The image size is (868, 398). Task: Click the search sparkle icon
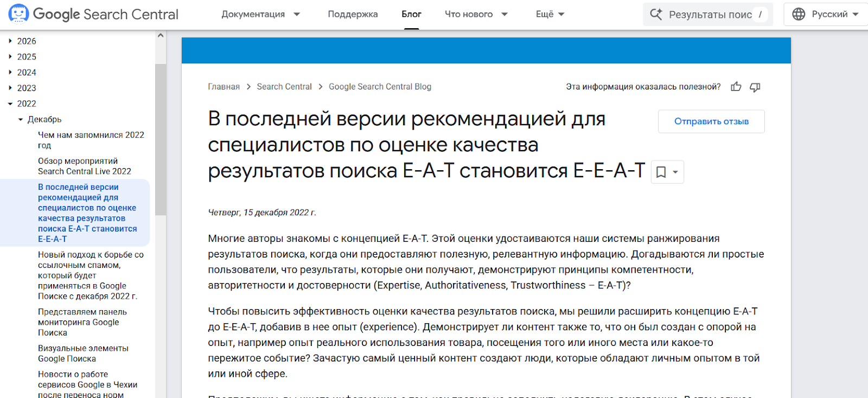tap(656, 14)
